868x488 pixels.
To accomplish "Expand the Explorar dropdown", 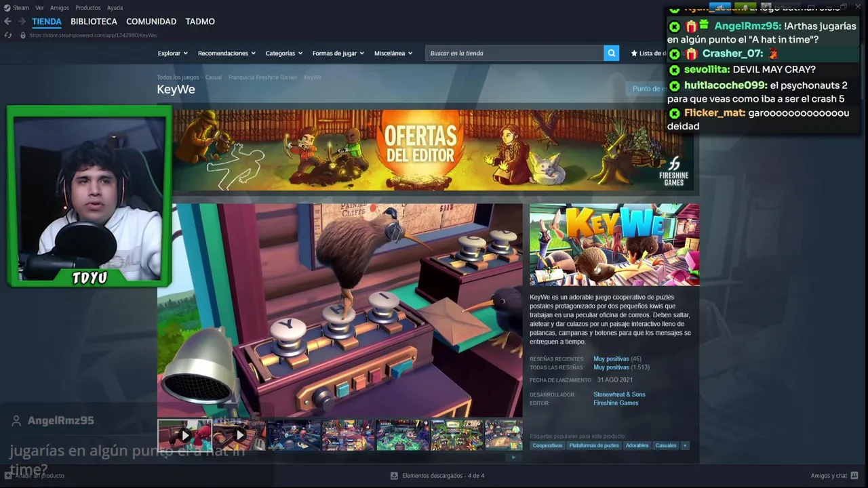I will pos(173,53).
